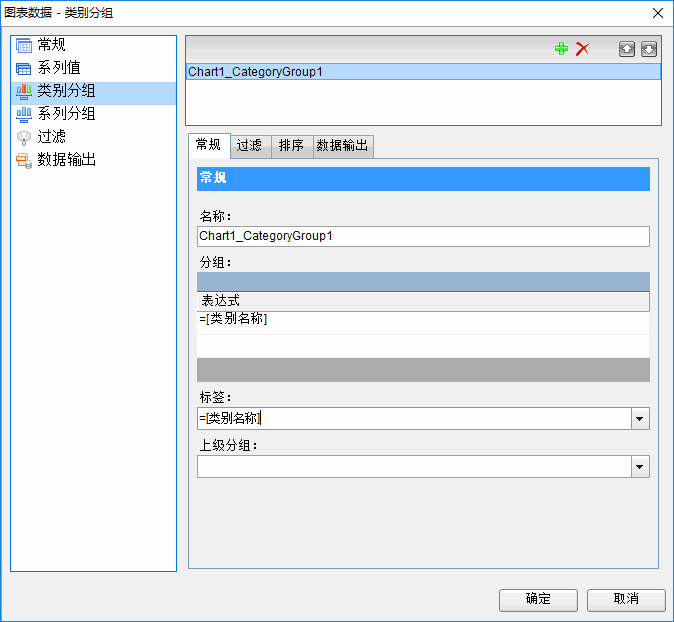Viewport: 674px width, 622px height.
Task: Open 数据输出 in the left sidebar
Action: click(x=66, y=160)
